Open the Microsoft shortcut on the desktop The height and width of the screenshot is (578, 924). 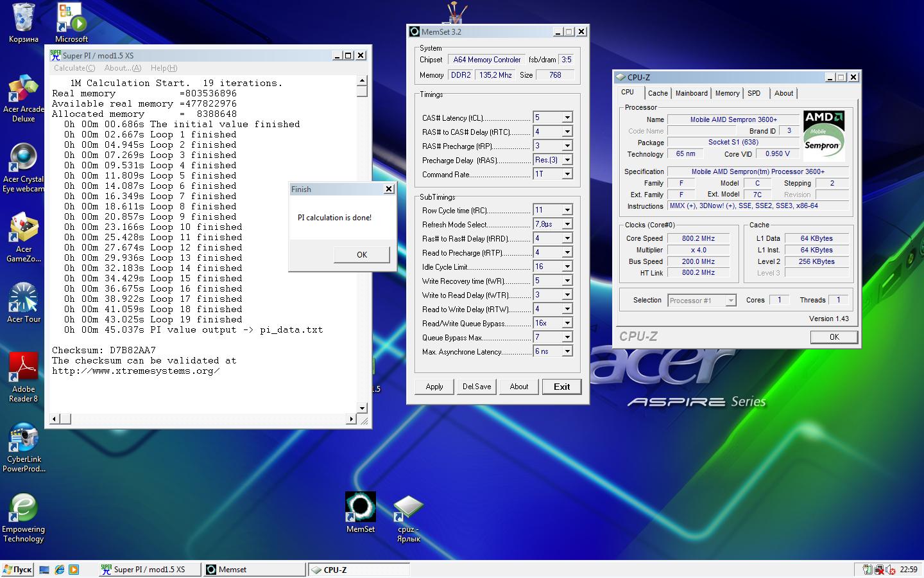click(71, 24)
